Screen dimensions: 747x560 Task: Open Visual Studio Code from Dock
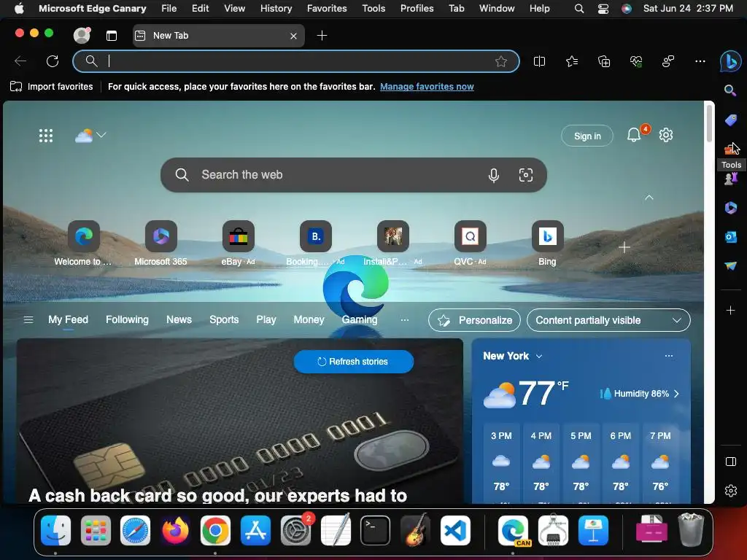[455, 531]
